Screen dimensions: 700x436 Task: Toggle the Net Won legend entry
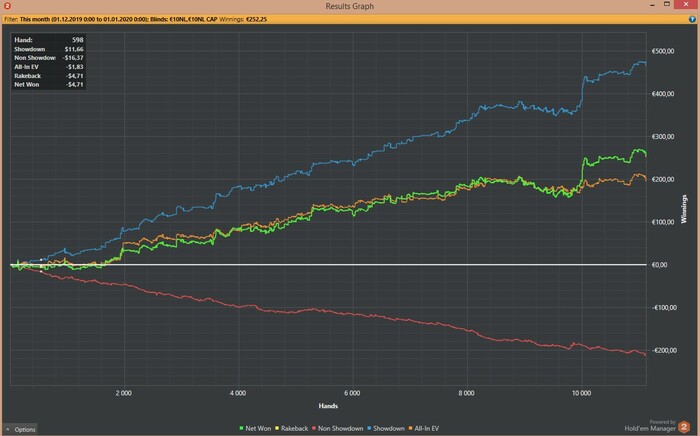point(255,428)
